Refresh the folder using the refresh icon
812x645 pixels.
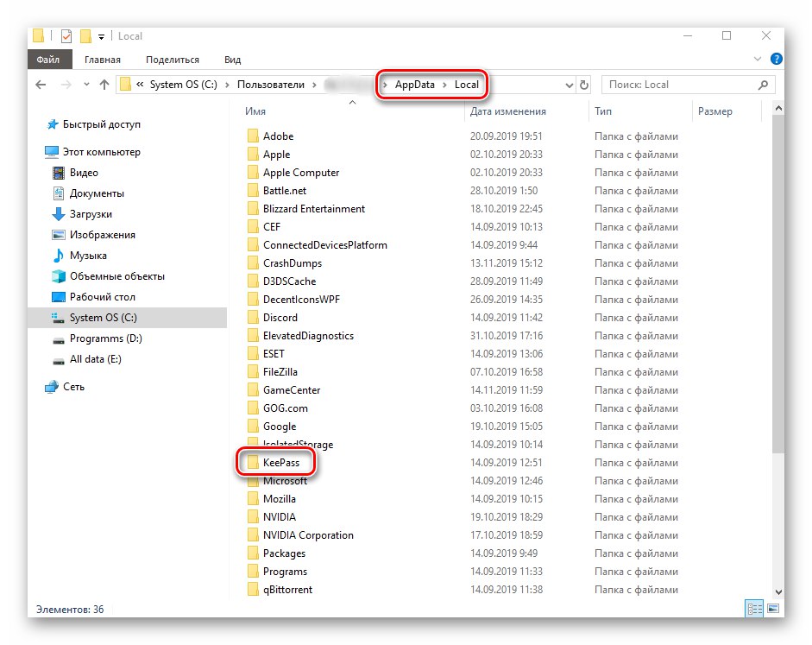[x=583, y=84]
